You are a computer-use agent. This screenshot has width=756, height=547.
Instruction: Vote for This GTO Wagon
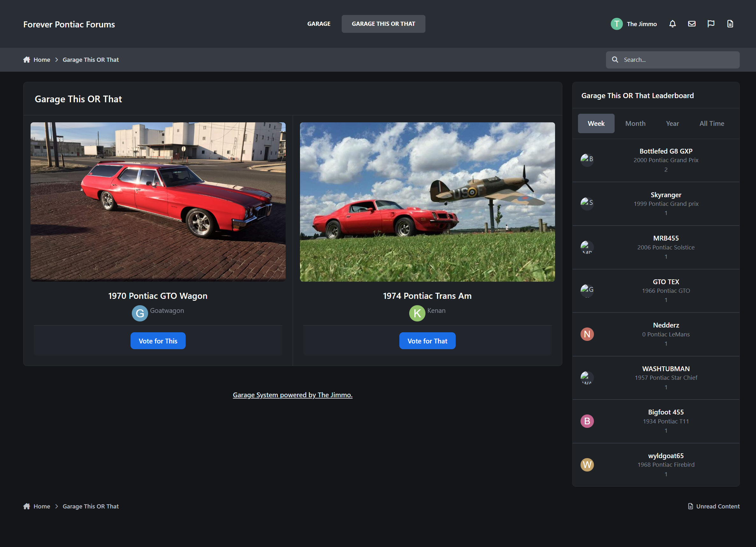pyautogui.click(x=158, y=341)
